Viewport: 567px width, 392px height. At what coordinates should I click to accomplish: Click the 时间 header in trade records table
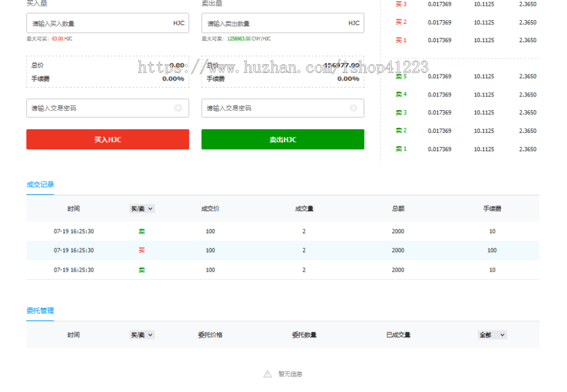pos(74,209)
